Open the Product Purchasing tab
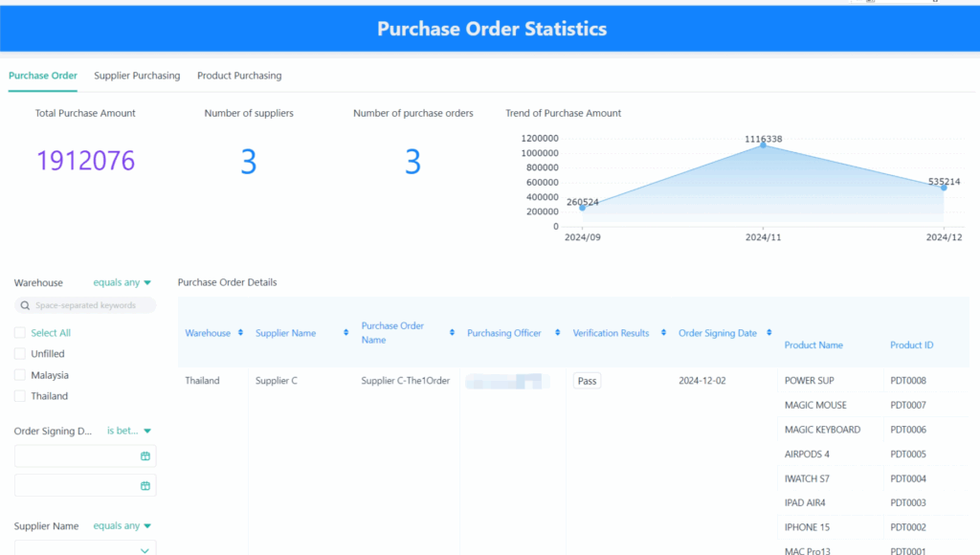The image size is (980, 555). [239, 76]
